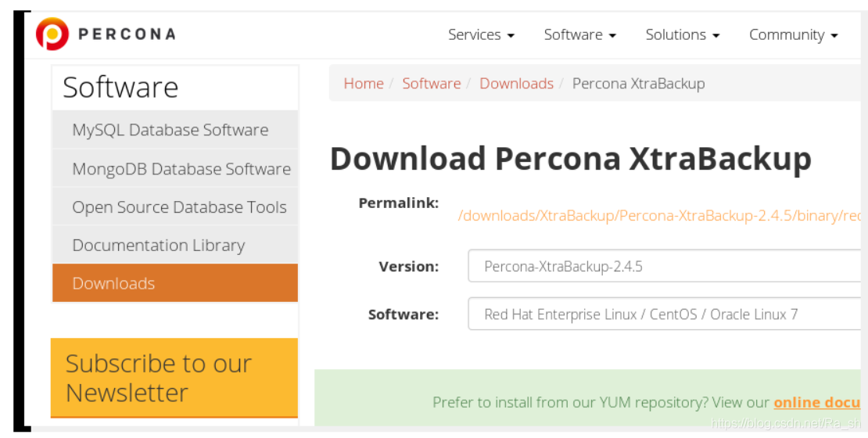Click the PERCONA wordmark text

click(x=127, y=34)
